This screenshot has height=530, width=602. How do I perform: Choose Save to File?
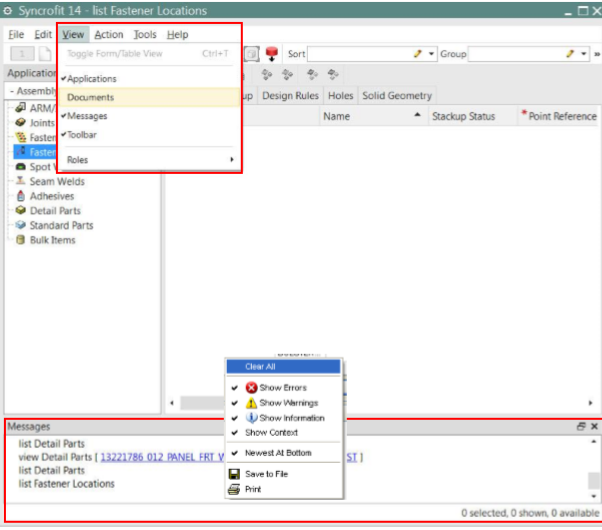pos(283,474)
